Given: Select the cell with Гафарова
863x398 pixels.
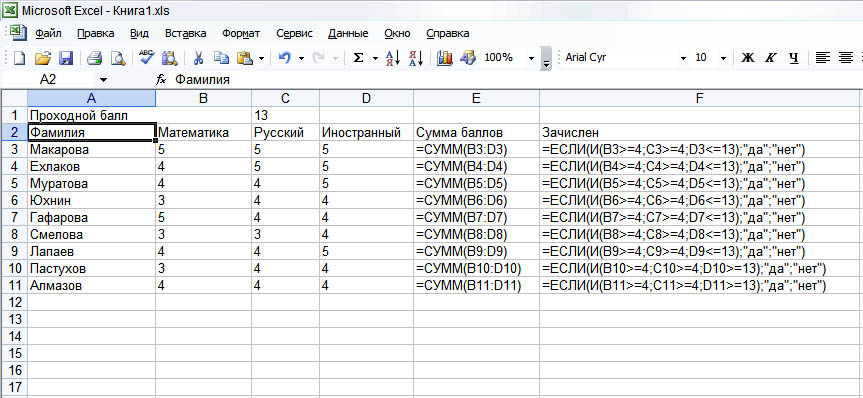Looking at the screenshot, I should point(92,217).
